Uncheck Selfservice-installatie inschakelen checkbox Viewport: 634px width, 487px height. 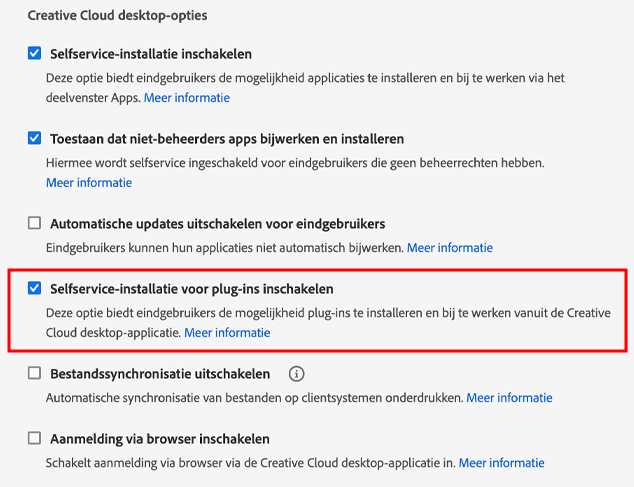tap(35, 53)
